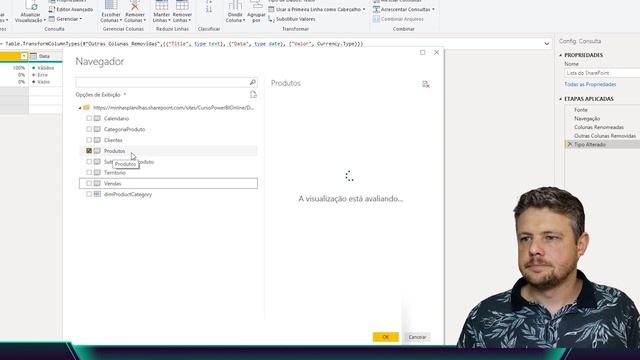The image size is (640, 360).
Task: Click the preview export icon beside Produtos
Action: 426,84
